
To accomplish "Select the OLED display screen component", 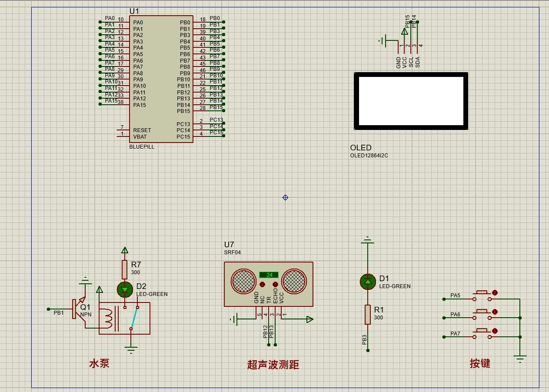I will coord(411,101).
